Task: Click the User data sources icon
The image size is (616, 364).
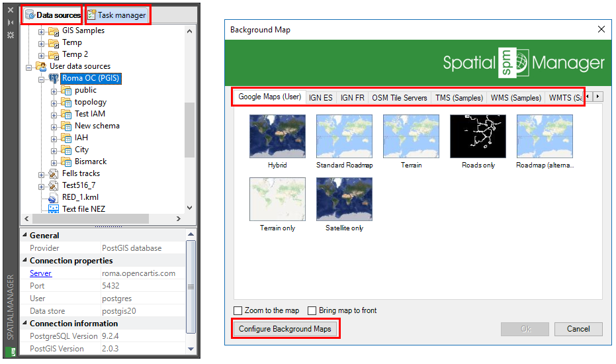Action: [x=41, y=66]
